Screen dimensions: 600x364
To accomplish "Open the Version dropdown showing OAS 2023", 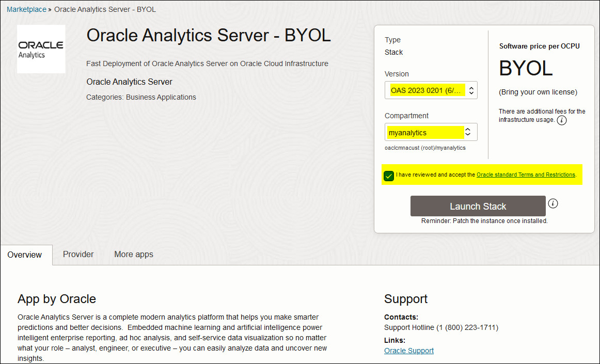I will (431, 90).
